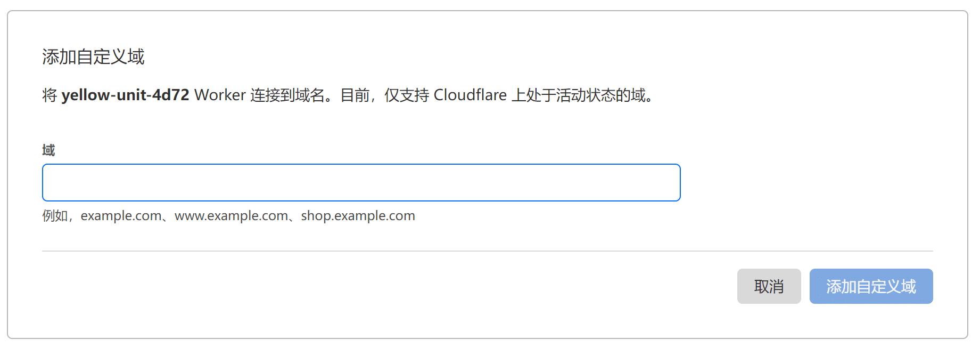This screenshot has width=980, height=347.
Task: Click the word Worker in the description
Action: coord(220,95)
